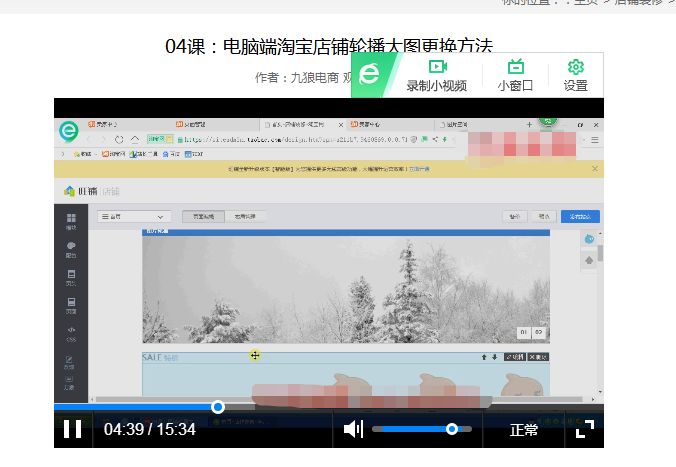This screenshot has height=467, width=676.
Task: Click the author text 九狼电商
Action: (x=315, y=78)
